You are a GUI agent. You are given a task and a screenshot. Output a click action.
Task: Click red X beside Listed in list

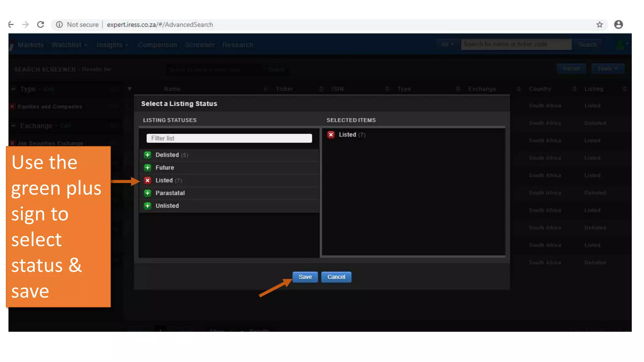(x=147, y=180)
